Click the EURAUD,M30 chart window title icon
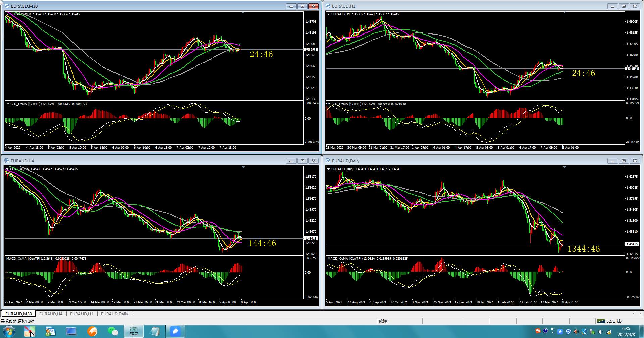Viewport: 644px width, 338px height. point(7,6)
